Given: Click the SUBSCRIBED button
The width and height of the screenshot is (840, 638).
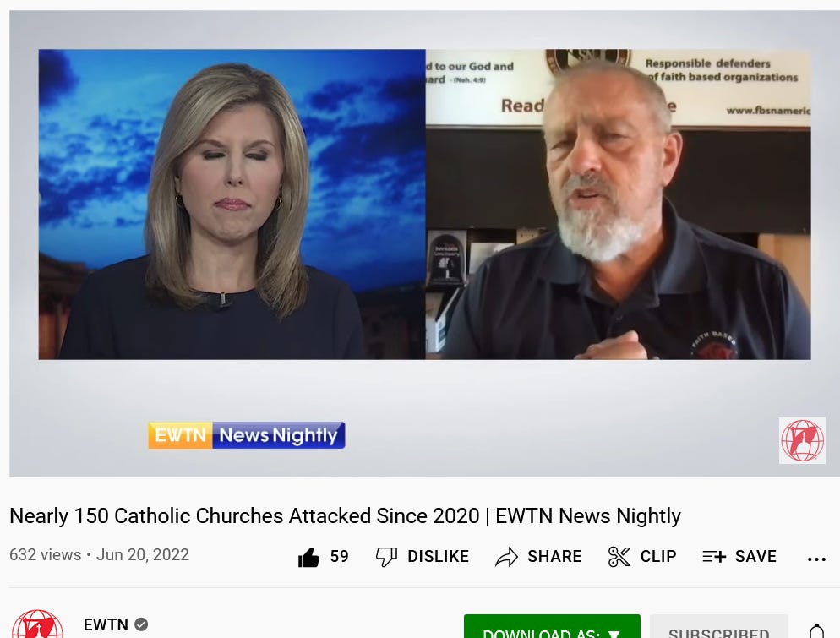Looking at the screenshot, I should click(x=719, y=627).
